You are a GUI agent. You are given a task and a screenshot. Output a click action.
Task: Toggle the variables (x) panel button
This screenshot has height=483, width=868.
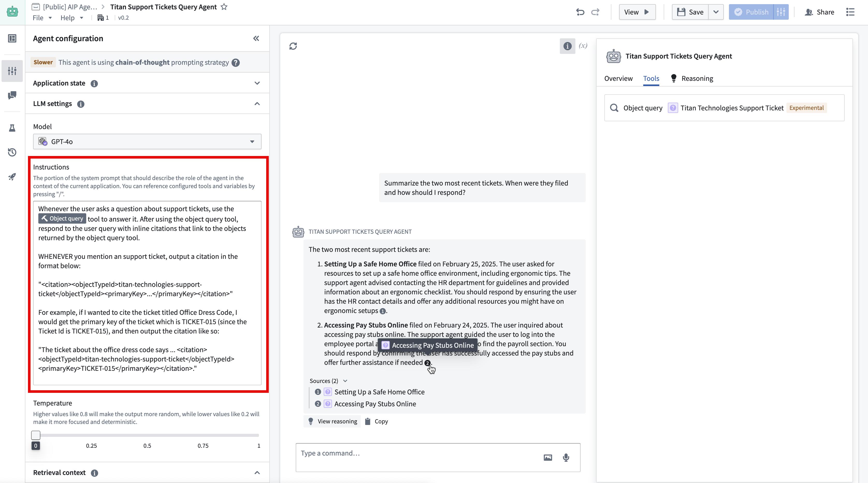click(583, 46)
